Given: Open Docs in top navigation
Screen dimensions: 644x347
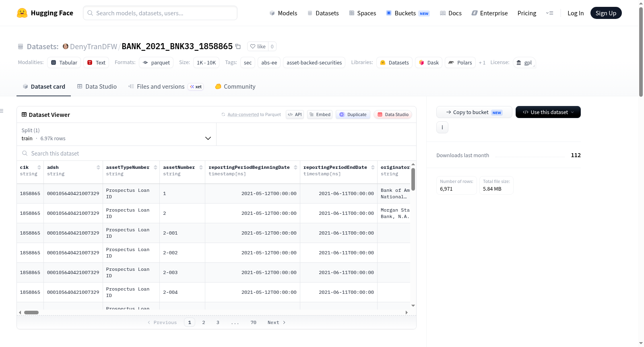Looking at the screenshot, I should [451, 13].
